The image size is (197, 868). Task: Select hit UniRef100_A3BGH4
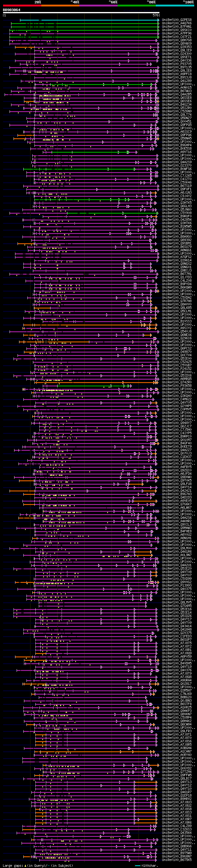tap(176, 748)
